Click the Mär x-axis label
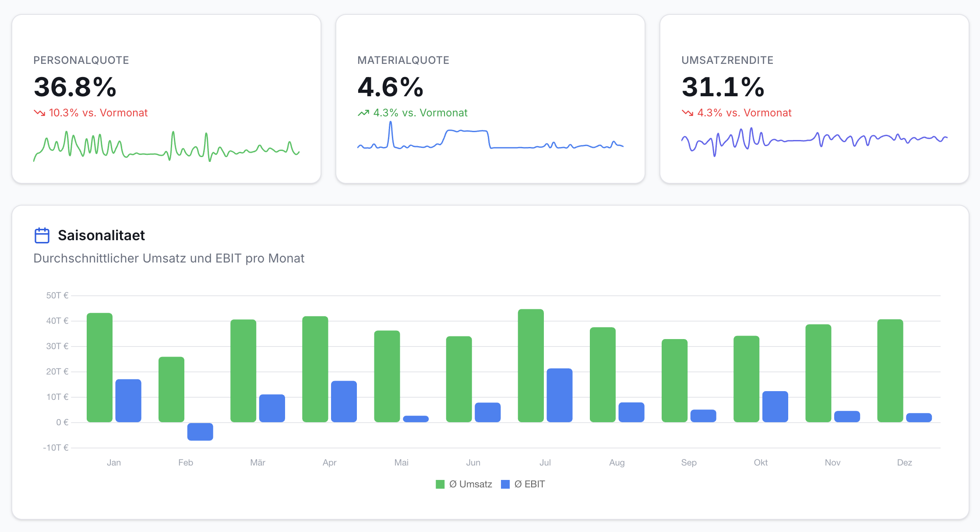Viewport: 980px width, 532px height. point(258,462)
